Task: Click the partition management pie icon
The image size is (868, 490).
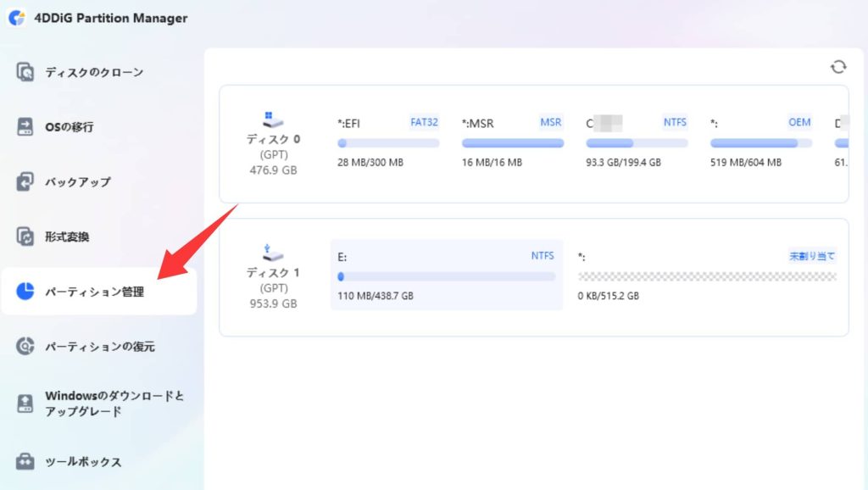Action: [25, 292]
